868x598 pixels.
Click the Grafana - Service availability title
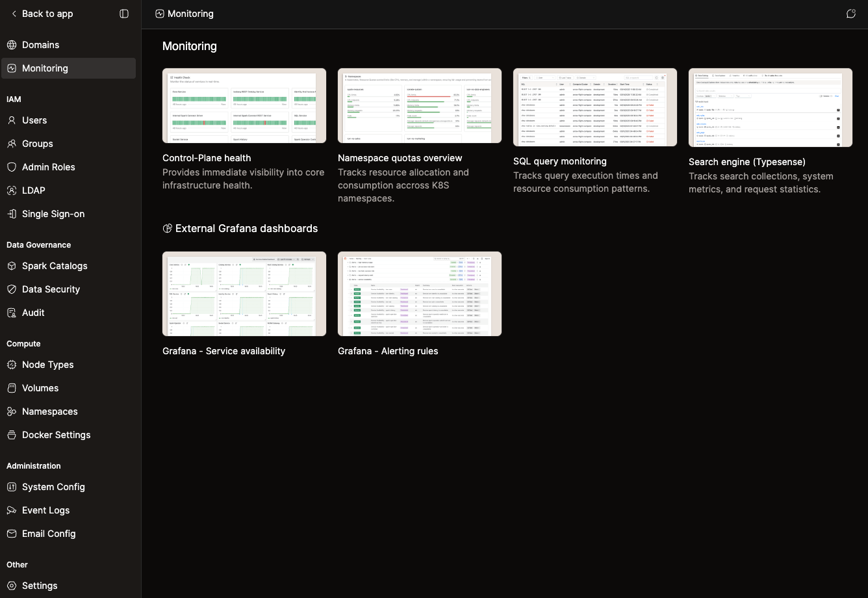tap(224, 351)
